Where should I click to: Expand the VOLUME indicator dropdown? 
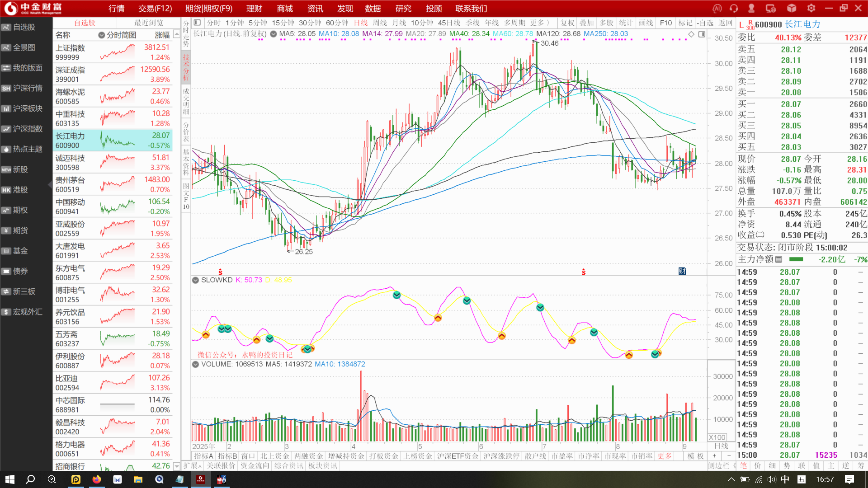click(x=195, y=364)
